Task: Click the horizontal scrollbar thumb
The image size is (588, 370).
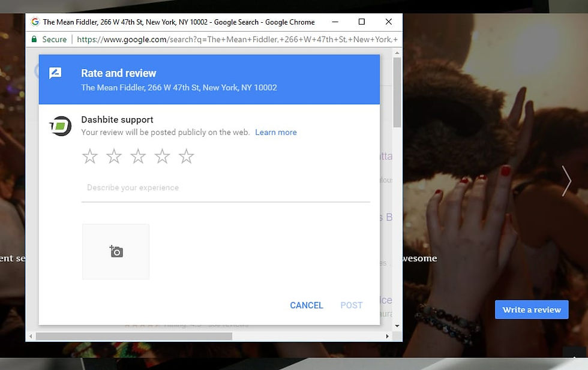Action: tap(134, 336)
